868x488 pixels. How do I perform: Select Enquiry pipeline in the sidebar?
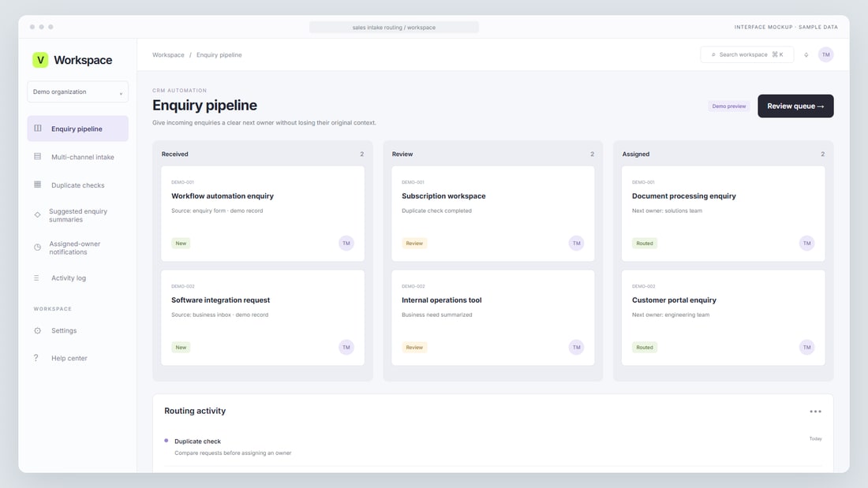77,129
